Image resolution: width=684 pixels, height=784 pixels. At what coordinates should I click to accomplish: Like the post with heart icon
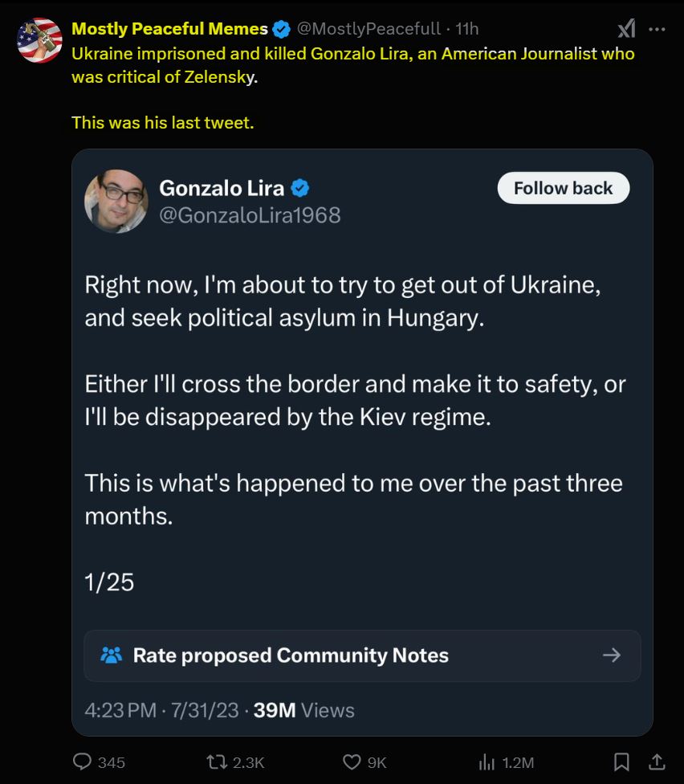tap(352, 762)
